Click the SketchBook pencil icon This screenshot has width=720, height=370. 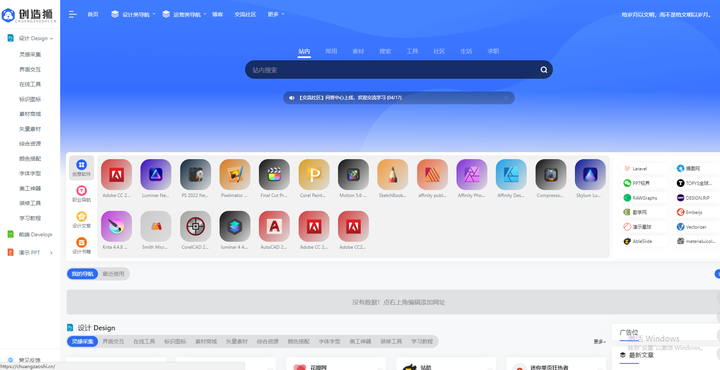click(393, 174)
